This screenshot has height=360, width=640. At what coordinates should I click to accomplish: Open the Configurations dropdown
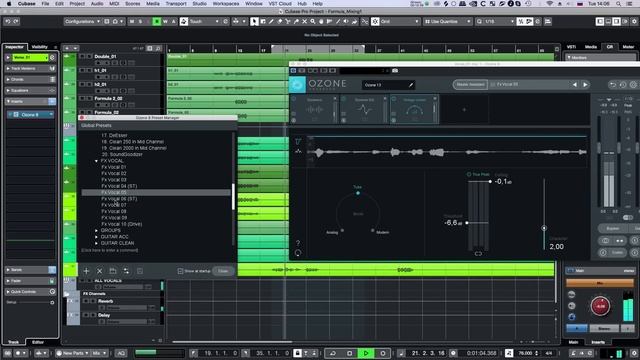pos(82,22)
